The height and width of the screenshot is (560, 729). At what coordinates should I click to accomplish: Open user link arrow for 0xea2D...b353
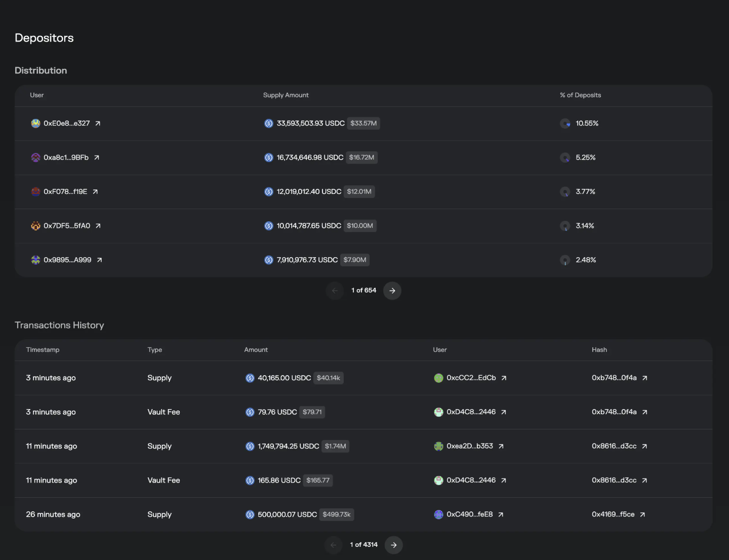pyautogui.click(x=501, y=447)
